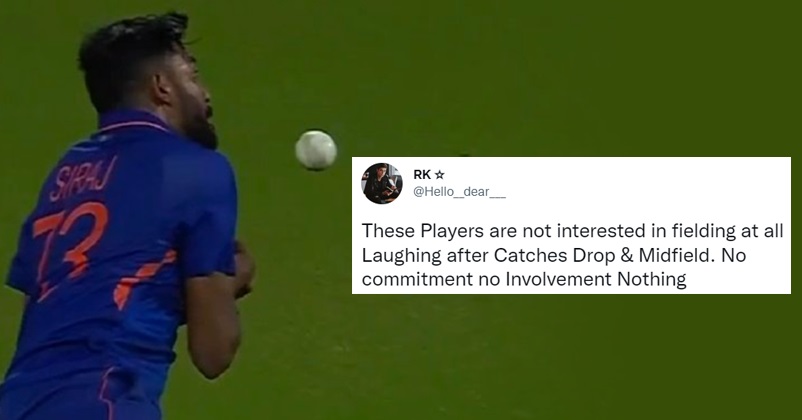
Task: Select the player's cupped hands
Action: pyautogui.click(x=243, y=269)
